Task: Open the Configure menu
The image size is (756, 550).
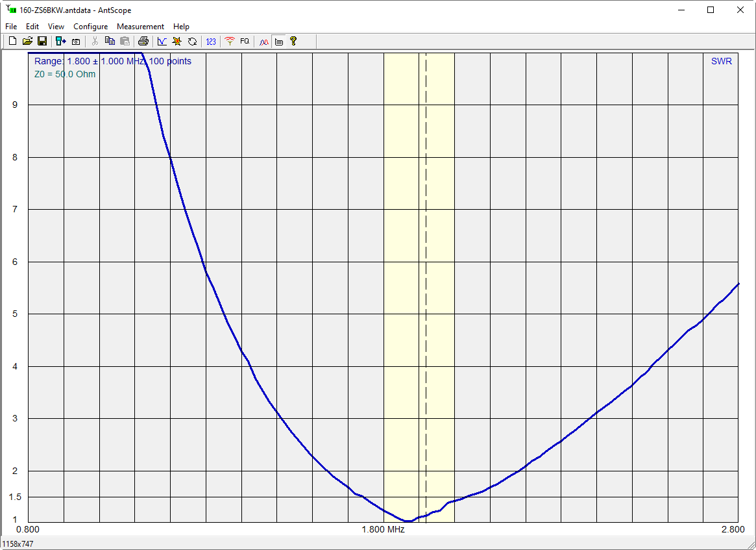Action: point(90,27)
